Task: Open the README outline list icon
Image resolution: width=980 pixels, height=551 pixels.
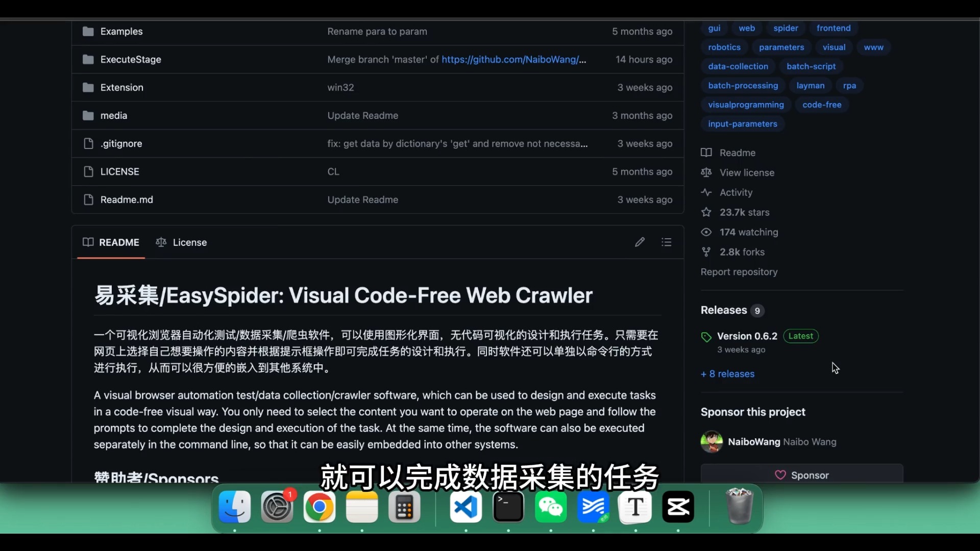Action: click(666, 242)
